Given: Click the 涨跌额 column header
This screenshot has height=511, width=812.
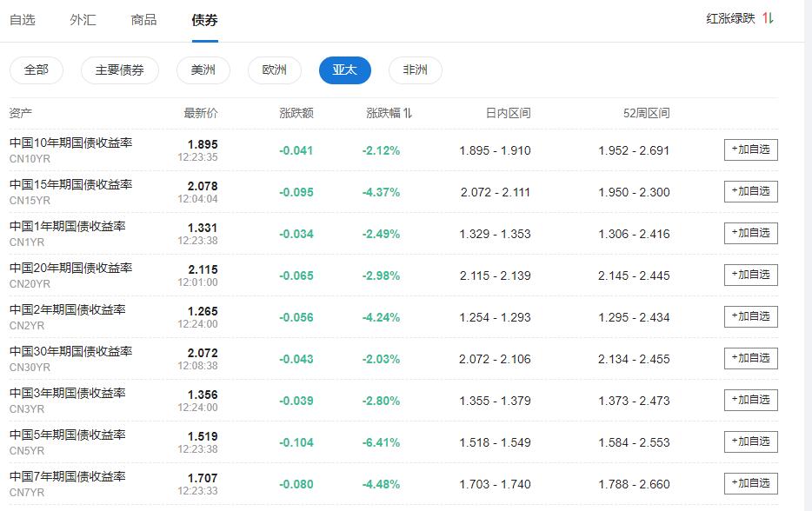Looking at the screenshot, I should pyautogui.click(x=296, y=113).
